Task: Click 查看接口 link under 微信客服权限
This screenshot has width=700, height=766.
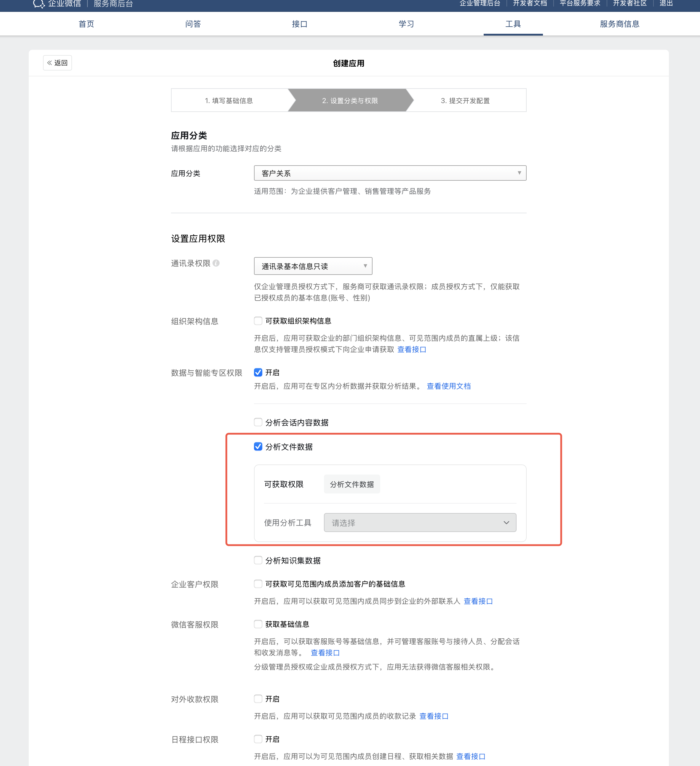Action: pos(325,652)
